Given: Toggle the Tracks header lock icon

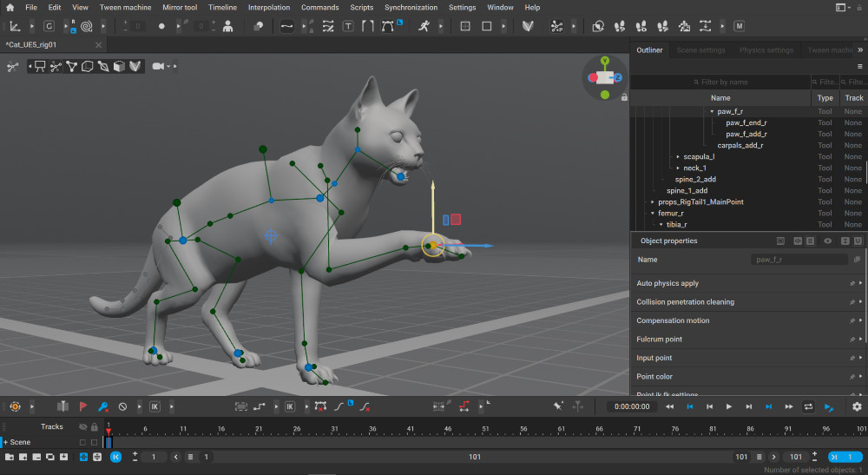Looking at the screenshot, I should coord(94,427).
